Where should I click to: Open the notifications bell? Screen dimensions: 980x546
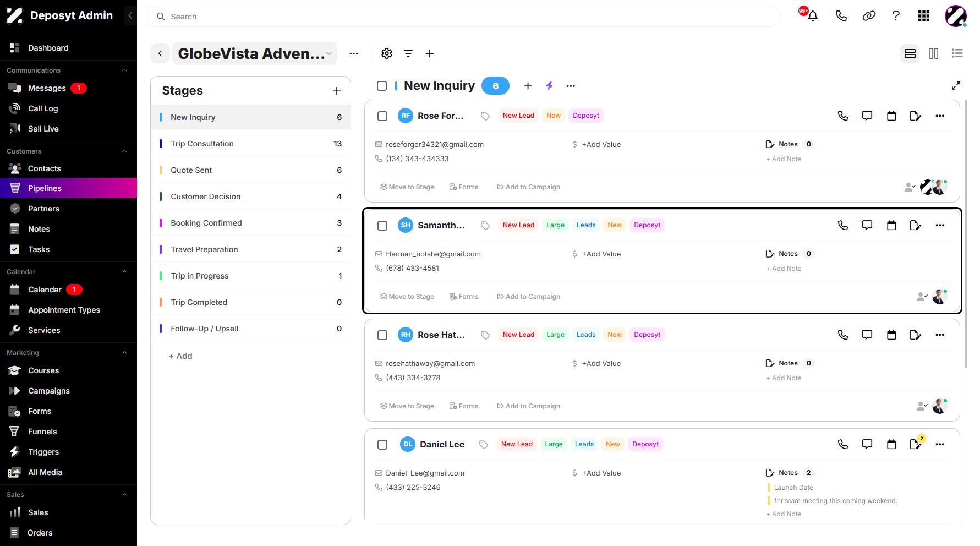point(812,16)
